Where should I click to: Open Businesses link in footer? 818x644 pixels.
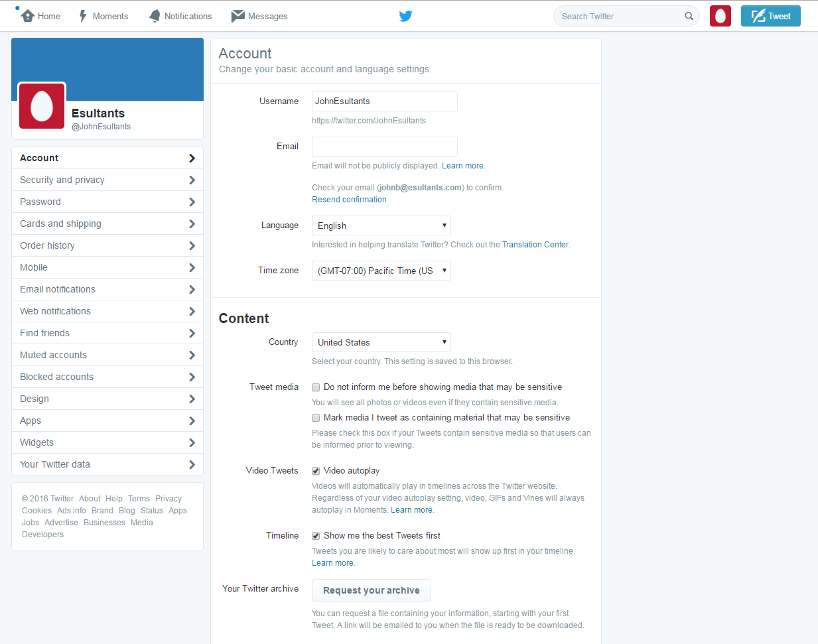point(104,523)
